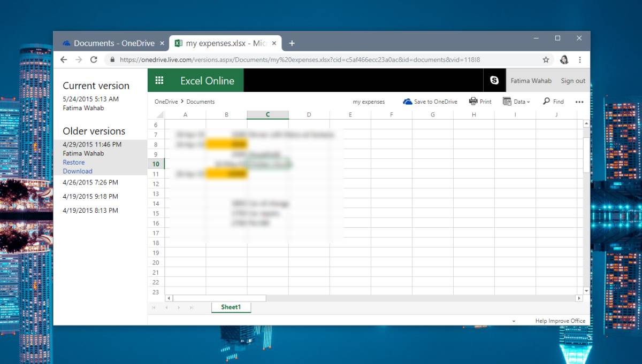
Task: Open the 4/19/2015 8:13 PM version
Action: click(90, 211)
